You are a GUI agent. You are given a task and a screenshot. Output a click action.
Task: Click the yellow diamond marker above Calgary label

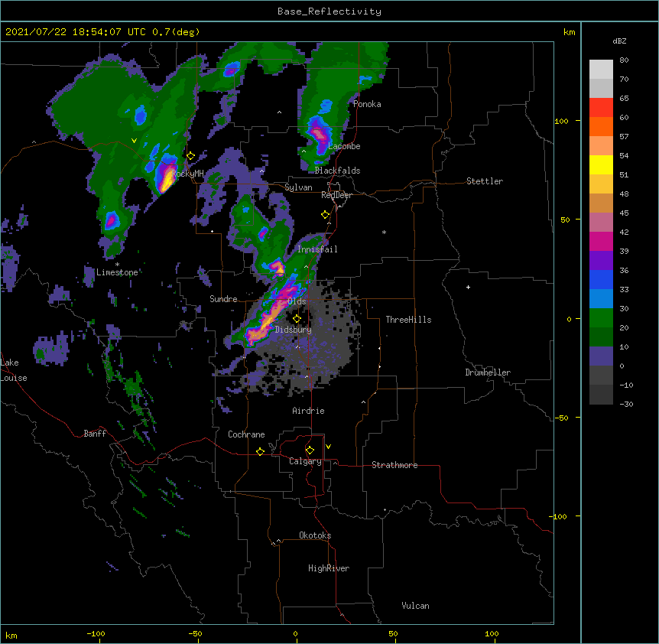pyautogui.click(x=310, y=450)
